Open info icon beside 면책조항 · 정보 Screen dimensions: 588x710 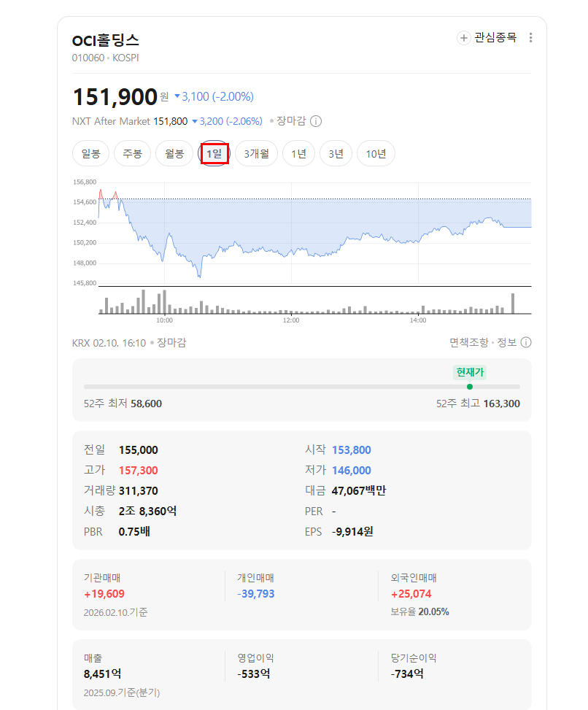coord(526,342)
